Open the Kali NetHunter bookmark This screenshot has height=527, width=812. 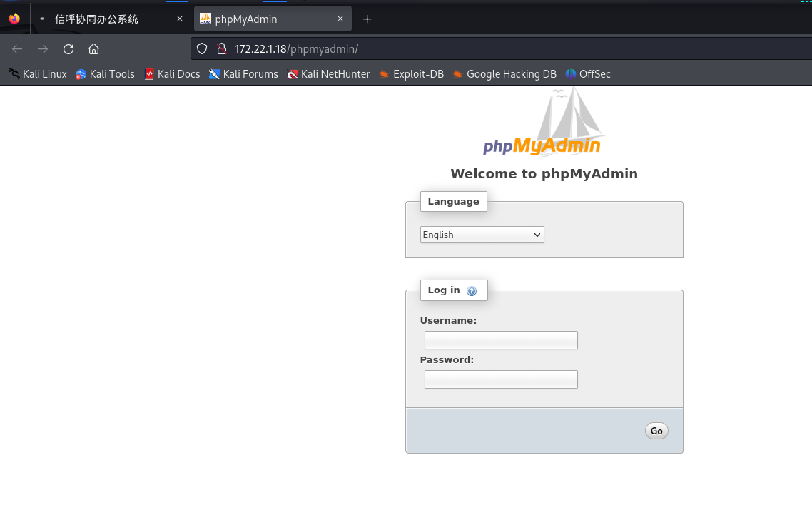coord(329,74)
